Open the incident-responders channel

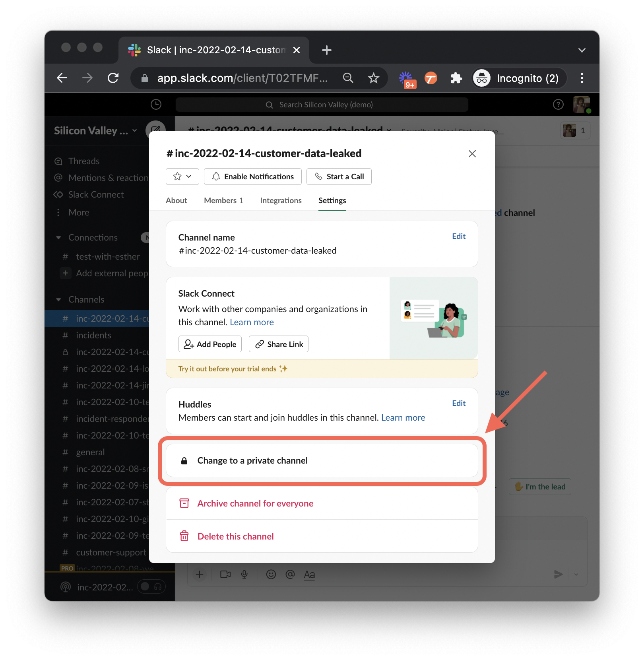[x=112, y=419]
